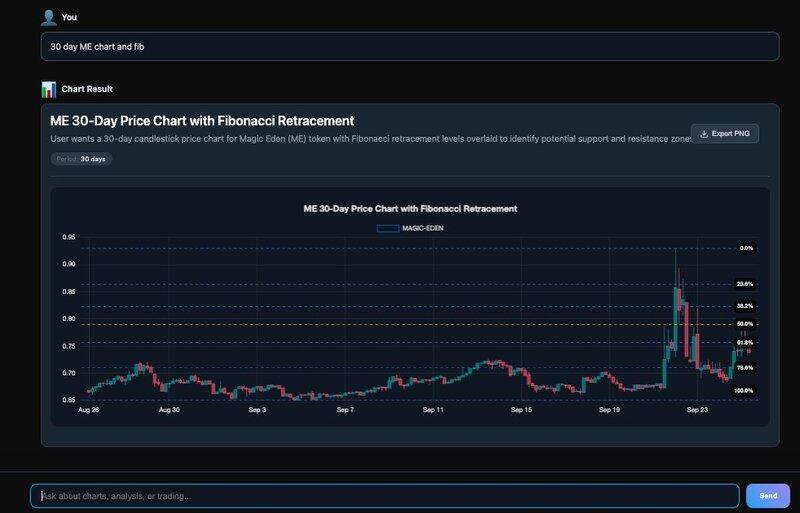Click the Sep 11 x-axis date label
This screenshot has height=513, width=800.
433,409
